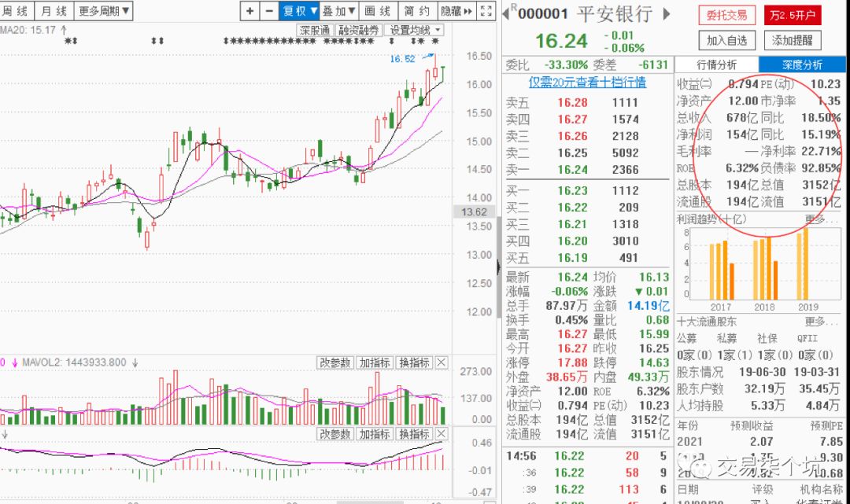Switch to 周线 weekly chart
Screen dimensions: 850x504
(x=16, y=11)
